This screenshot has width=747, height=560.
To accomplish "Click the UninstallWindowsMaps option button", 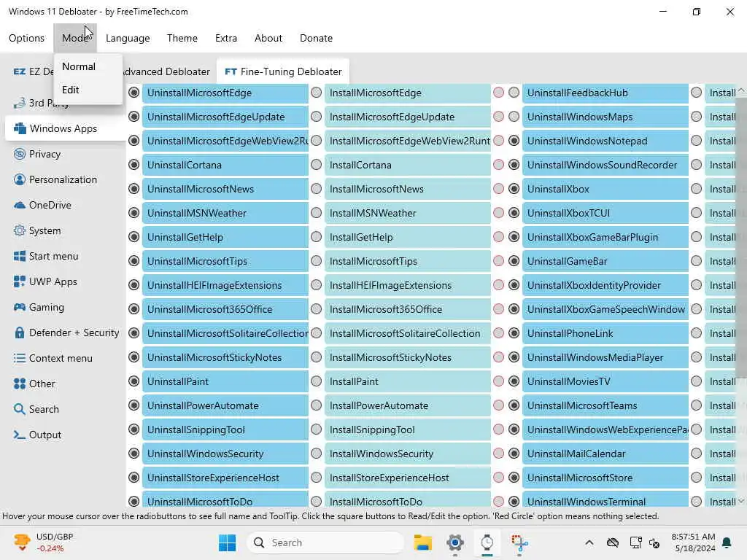I will tap(605, 117).
